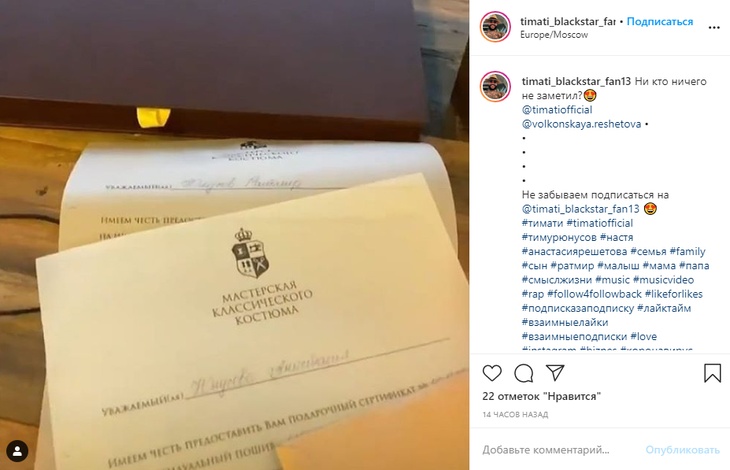Open timati_blackstar_fan13 username in caption
Image resolution: width=730 pixels, height=470 pixels.
pos(576,81)
